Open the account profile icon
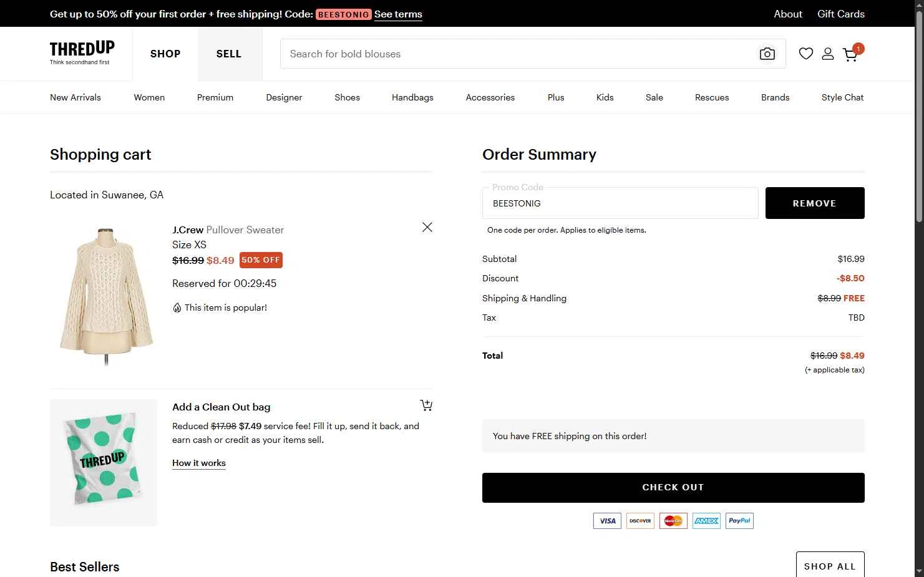This screenshot has height=577, width=924. (828, 54)
